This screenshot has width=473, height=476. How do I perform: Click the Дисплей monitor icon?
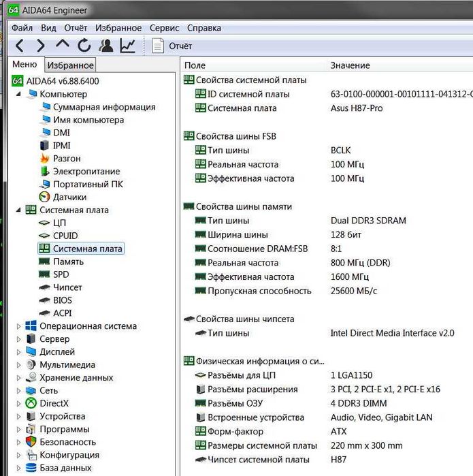click(31, 351)
